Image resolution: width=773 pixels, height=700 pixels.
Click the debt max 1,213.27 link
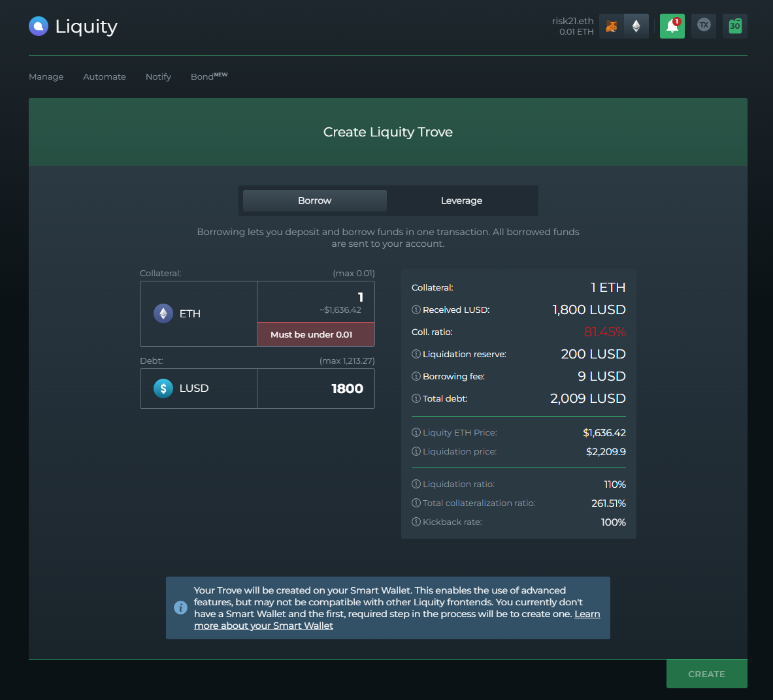(x=347, y=360)
